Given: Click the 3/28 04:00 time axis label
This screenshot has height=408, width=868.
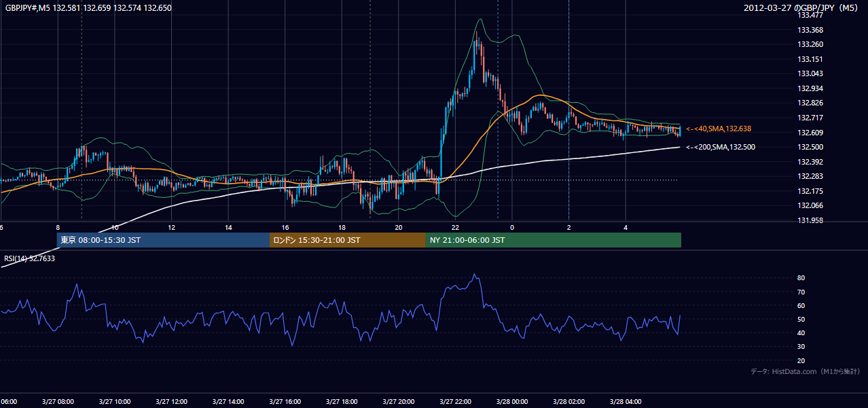Looking at the screenshot, I should [626, 401].
